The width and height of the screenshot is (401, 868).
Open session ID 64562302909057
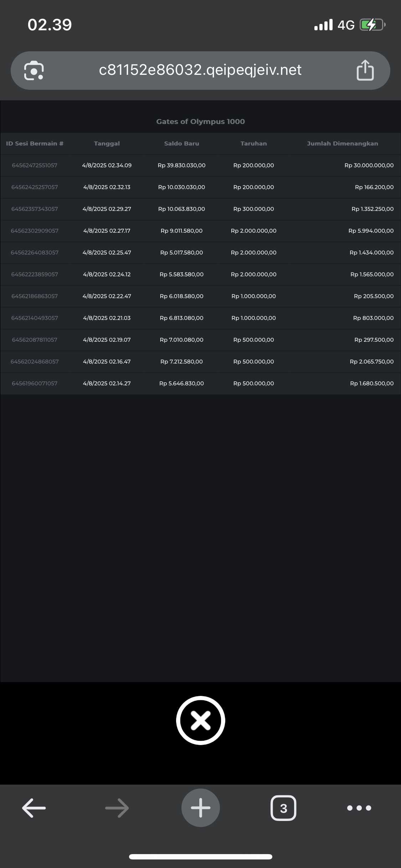35,231
